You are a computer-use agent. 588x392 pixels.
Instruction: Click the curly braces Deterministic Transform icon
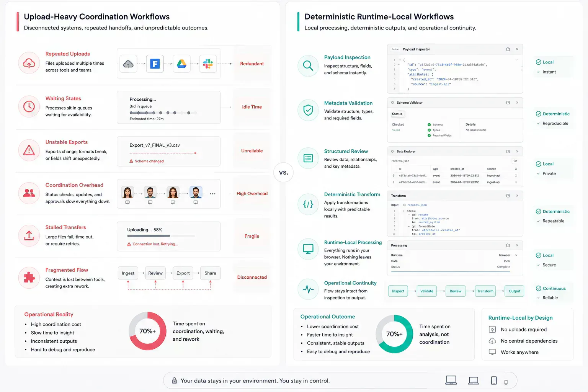(308, 204)
